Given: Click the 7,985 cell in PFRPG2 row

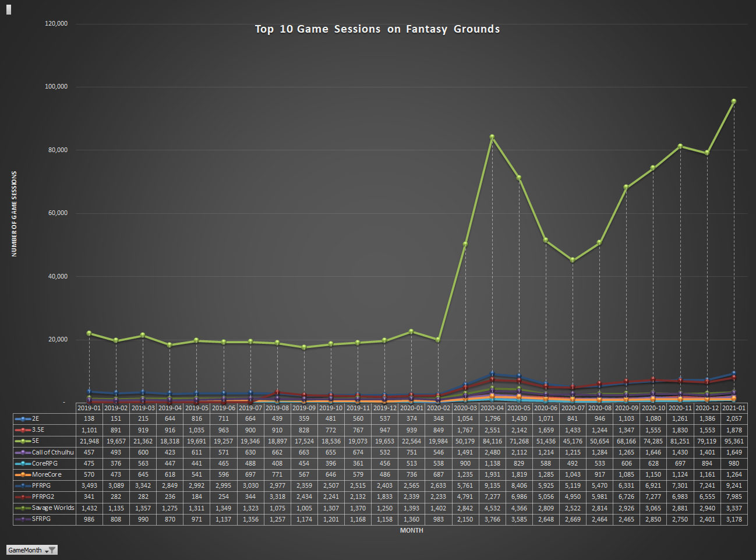Looking at the screenshot, I should 734,496.
